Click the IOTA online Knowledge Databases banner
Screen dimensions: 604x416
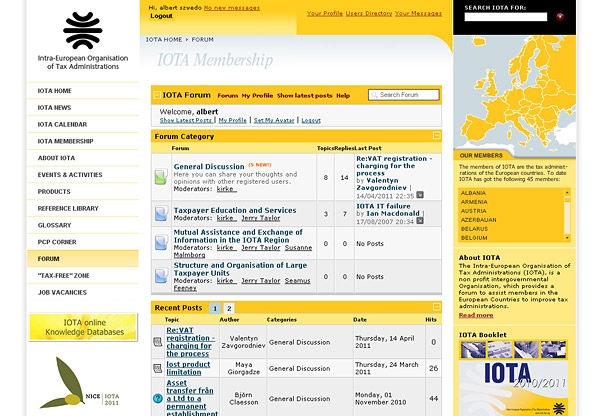coord(83,327)
